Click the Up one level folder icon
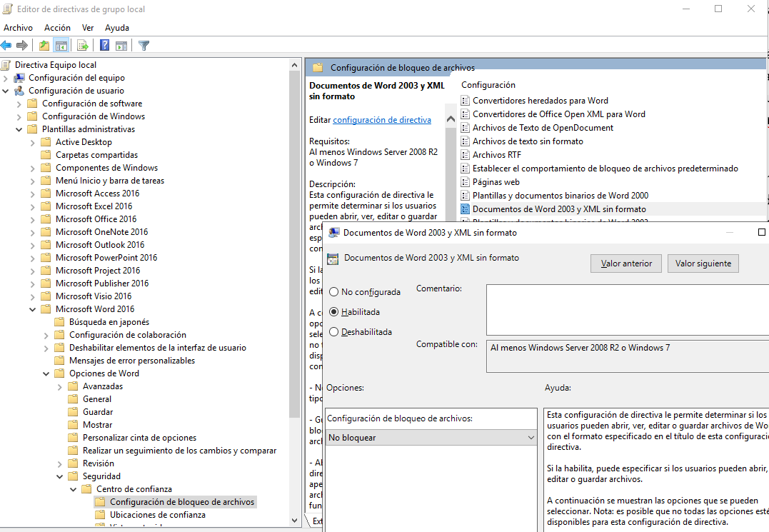The height and width of the screenshot is (532, 769). [x=44, y=46]
